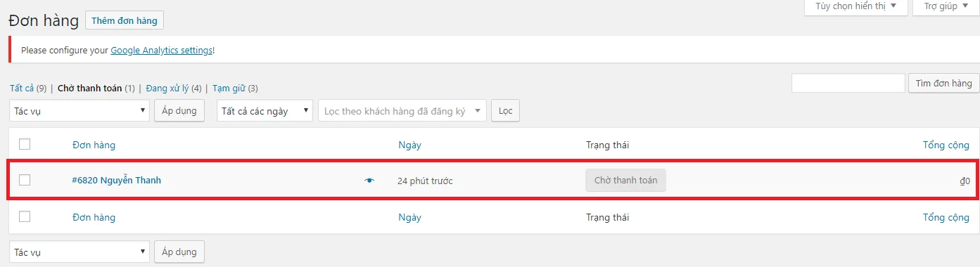Image resolution: width=980 pixels, height=267 pixels.
Task: Expand the Tất cả các ngày date filter
Action: (x=265, y=111)
